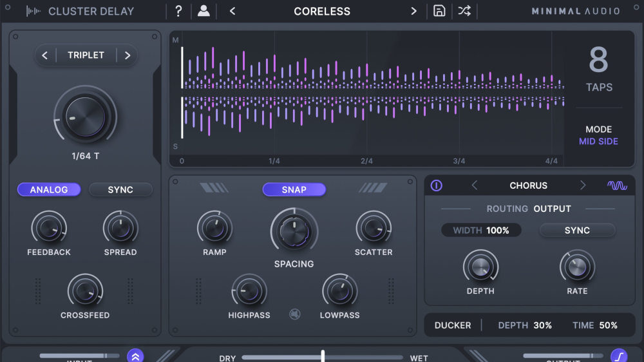Click the mute speaker icon between filters
Viewport: 644px width, 362px height.
point(294,314)
